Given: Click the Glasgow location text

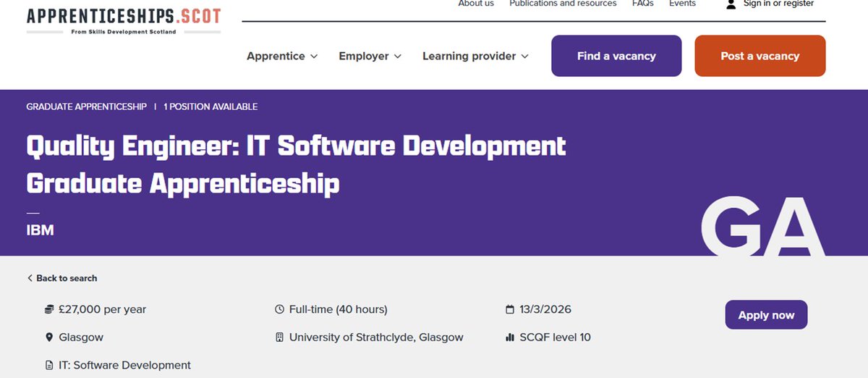Looking at the screenshot, I should click(x=81, y=337).
